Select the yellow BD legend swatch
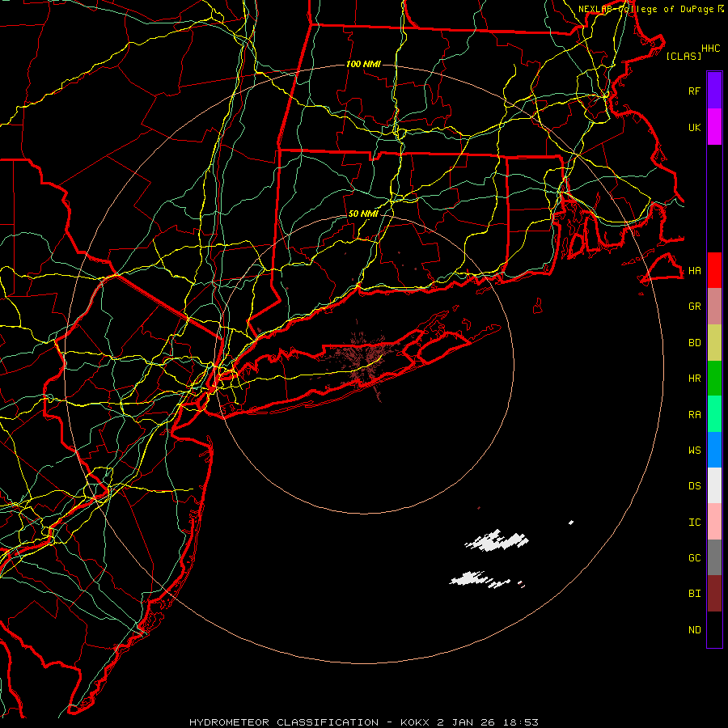 click(x=714, y=343)
